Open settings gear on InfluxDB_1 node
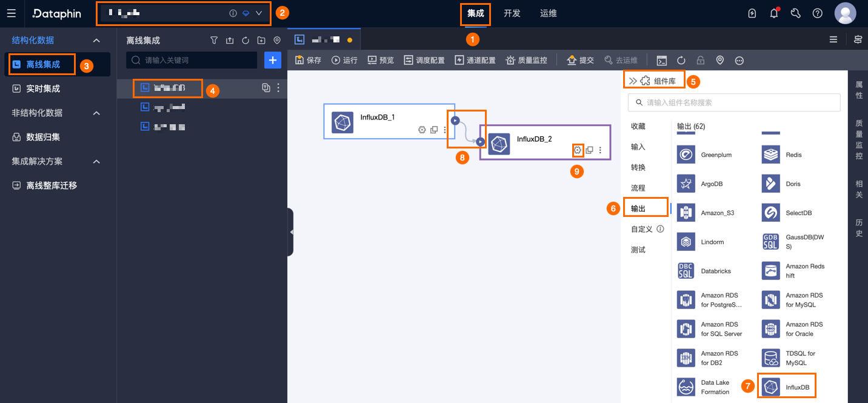 coord(422,130)
